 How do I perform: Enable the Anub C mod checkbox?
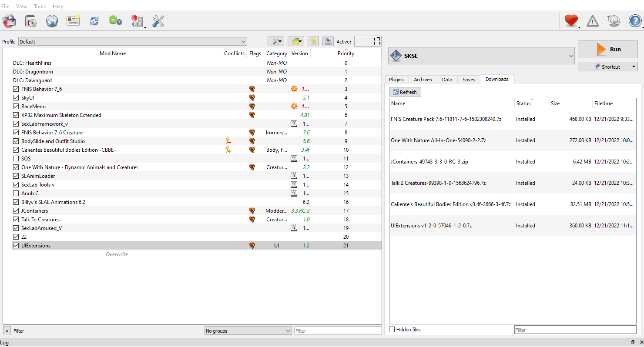click(16, 194)
